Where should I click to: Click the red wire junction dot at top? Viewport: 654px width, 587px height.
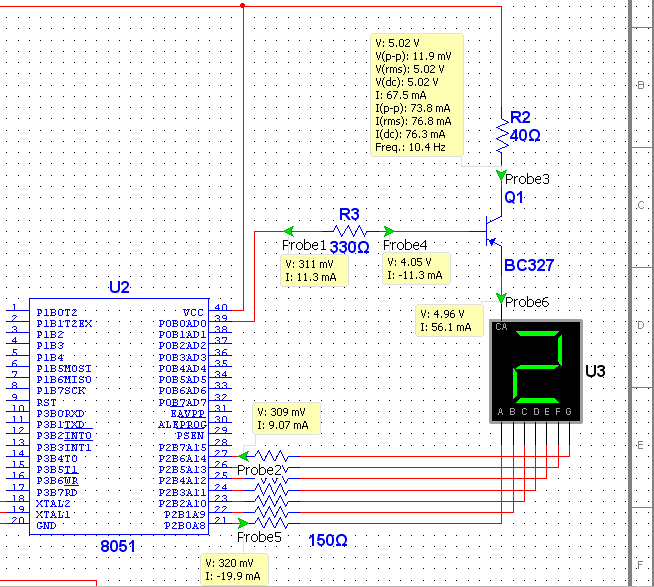pyautogui.click(x=242, y=5)
